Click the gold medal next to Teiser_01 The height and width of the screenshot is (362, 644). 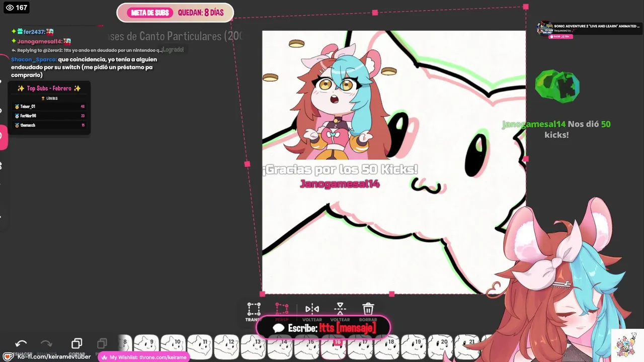click(x=17, y=107)
